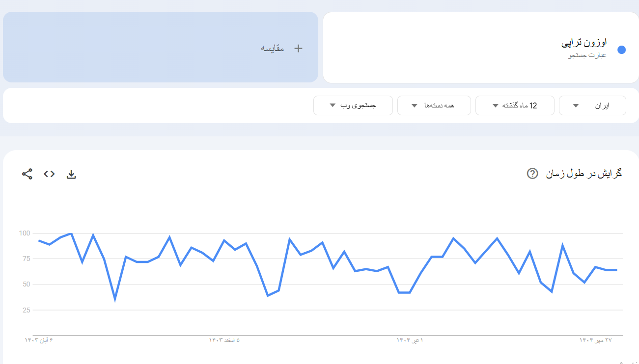Open the ایران region dropdown
This screenshot has width=639, height=364.
592,105
